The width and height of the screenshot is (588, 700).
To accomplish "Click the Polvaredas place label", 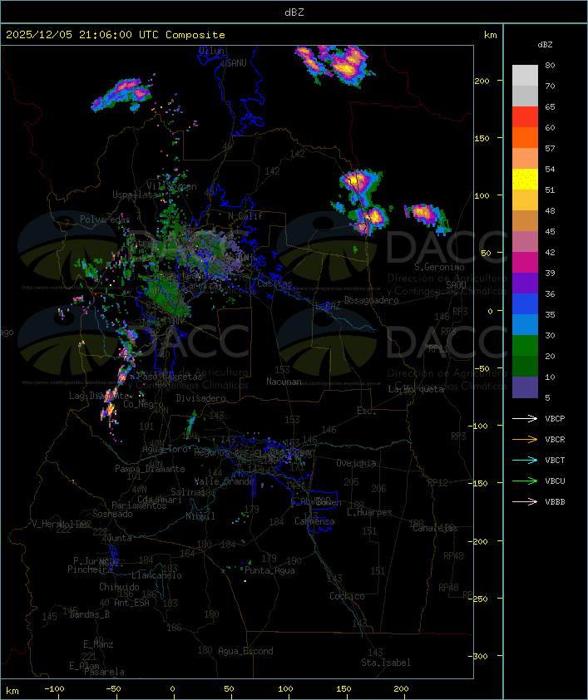I will coord(105,219).
